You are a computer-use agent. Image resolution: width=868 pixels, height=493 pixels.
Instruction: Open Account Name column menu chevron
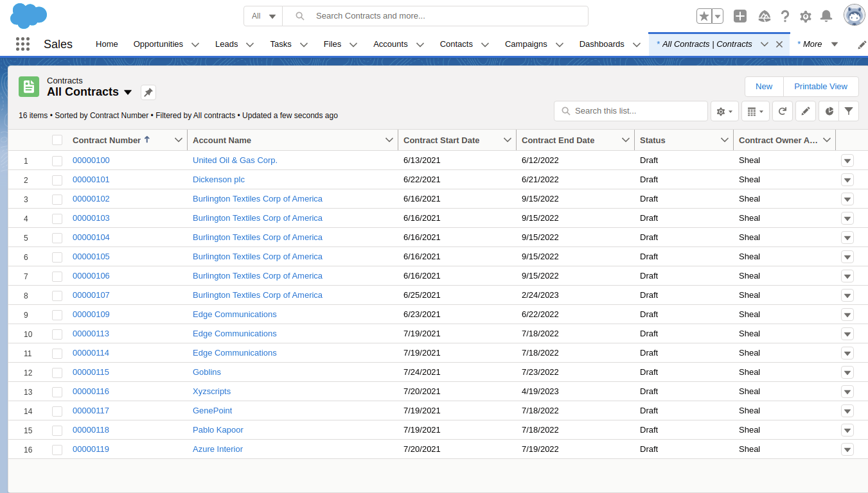[x=389, y=140]
